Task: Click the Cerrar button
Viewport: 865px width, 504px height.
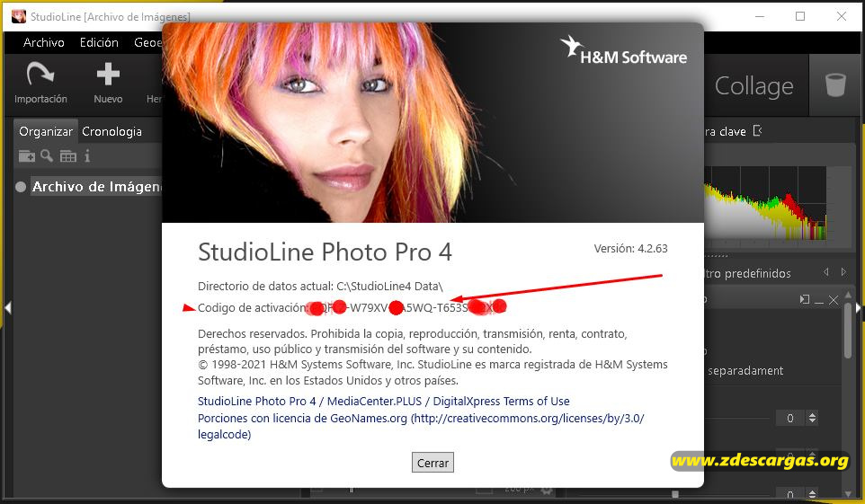Action: 432,463
